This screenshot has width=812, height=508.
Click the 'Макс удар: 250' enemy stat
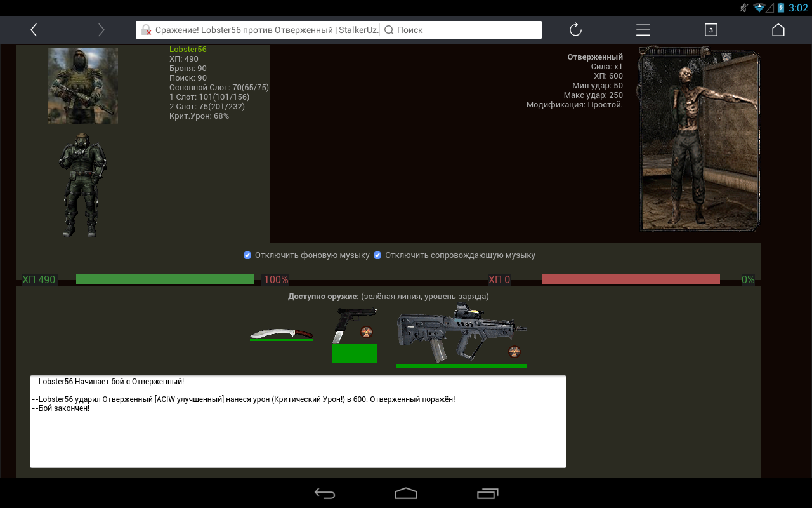[x=593, y=95]
